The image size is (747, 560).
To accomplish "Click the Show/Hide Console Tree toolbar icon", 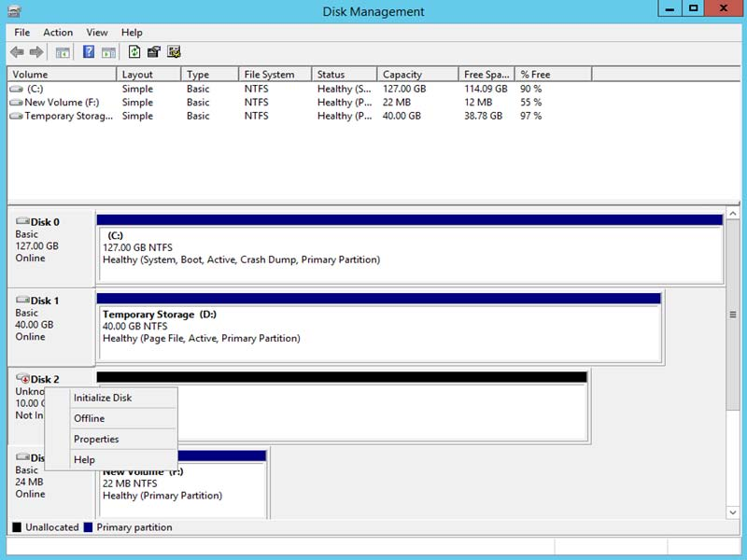I will click(63, 52).
